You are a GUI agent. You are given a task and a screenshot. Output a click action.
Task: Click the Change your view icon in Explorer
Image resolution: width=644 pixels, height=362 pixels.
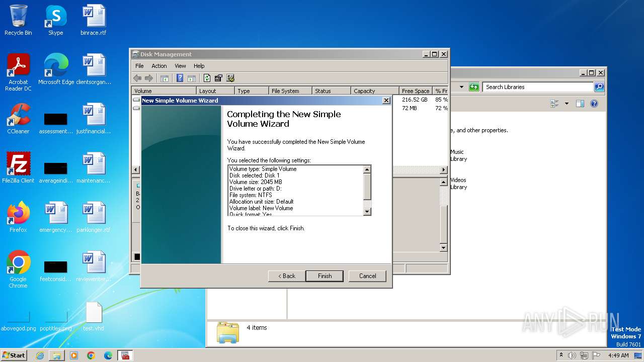[555, 104]
